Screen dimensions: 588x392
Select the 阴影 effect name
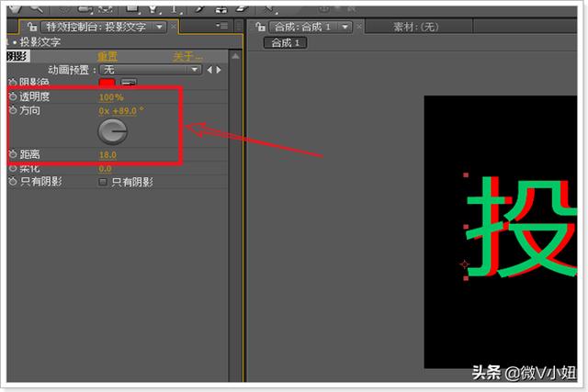(17, 56)
